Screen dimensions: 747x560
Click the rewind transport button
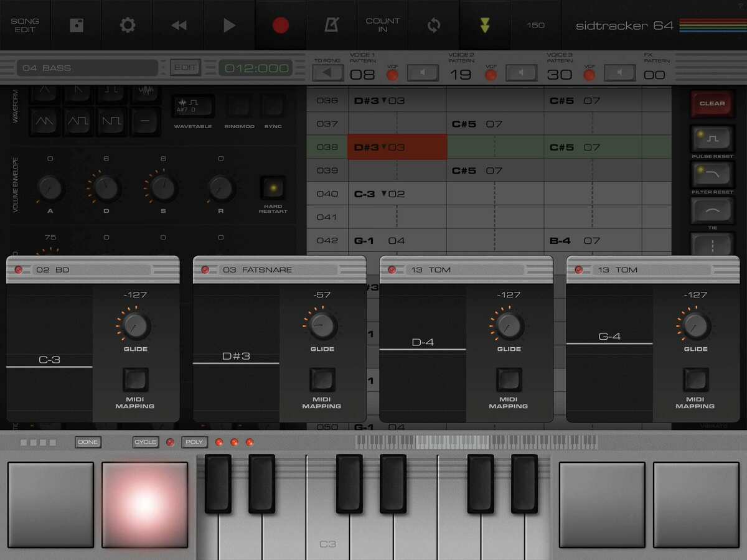click(179, 25)
